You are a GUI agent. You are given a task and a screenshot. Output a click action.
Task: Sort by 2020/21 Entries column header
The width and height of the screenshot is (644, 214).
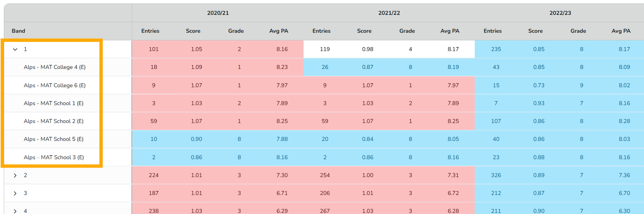pos(150,31)
